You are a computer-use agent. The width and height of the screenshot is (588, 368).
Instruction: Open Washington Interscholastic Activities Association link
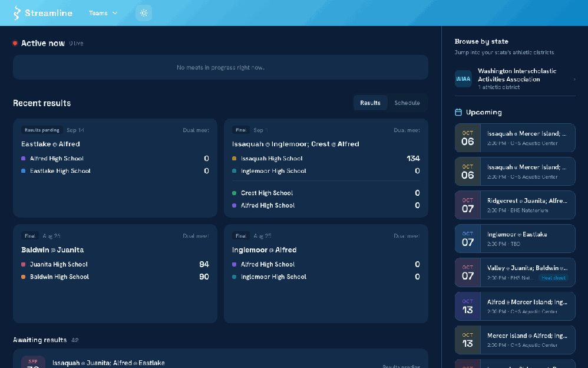(515, 79)
